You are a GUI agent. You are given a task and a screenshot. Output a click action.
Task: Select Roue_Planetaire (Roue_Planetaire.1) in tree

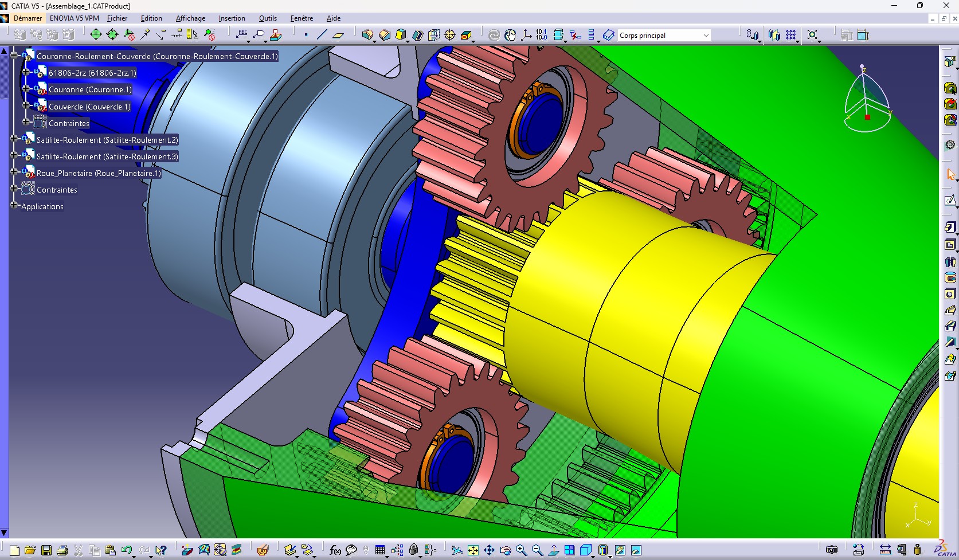(99, 173)
